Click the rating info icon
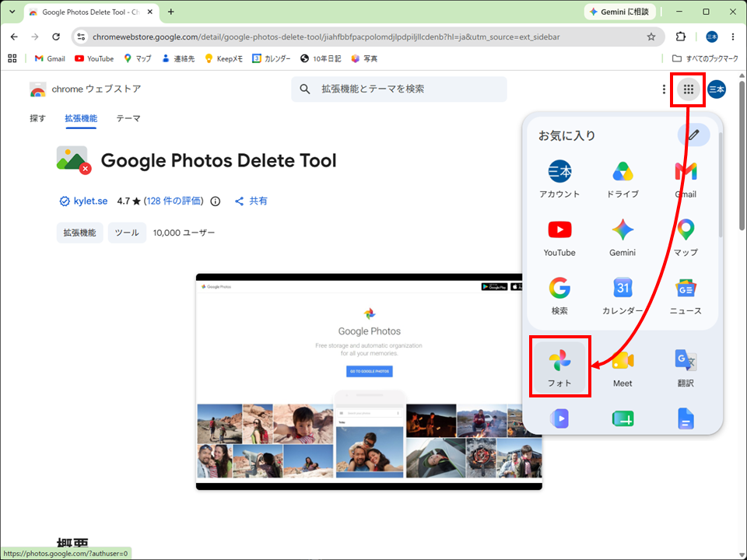The width and height of the screenshot is (747, 560). tap(216, 201)
